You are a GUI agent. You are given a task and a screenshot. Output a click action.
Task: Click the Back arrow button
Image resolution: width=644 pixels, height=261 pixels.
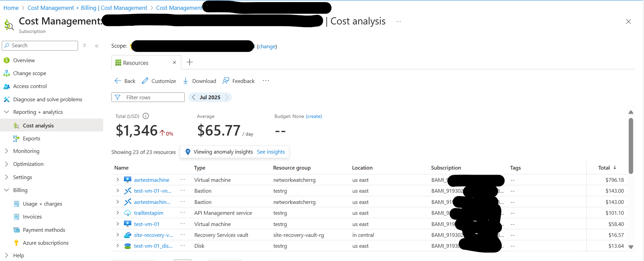tap(125, 81)
